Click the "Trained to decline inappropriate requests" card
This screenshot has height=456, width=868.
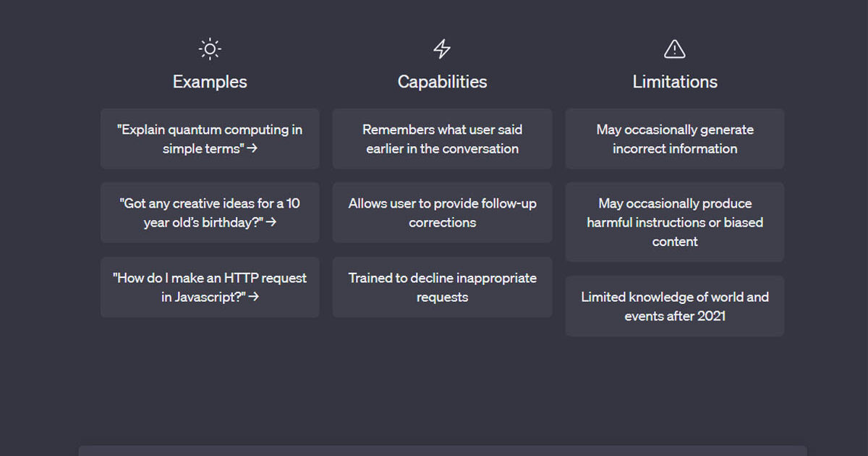point(442,287)
